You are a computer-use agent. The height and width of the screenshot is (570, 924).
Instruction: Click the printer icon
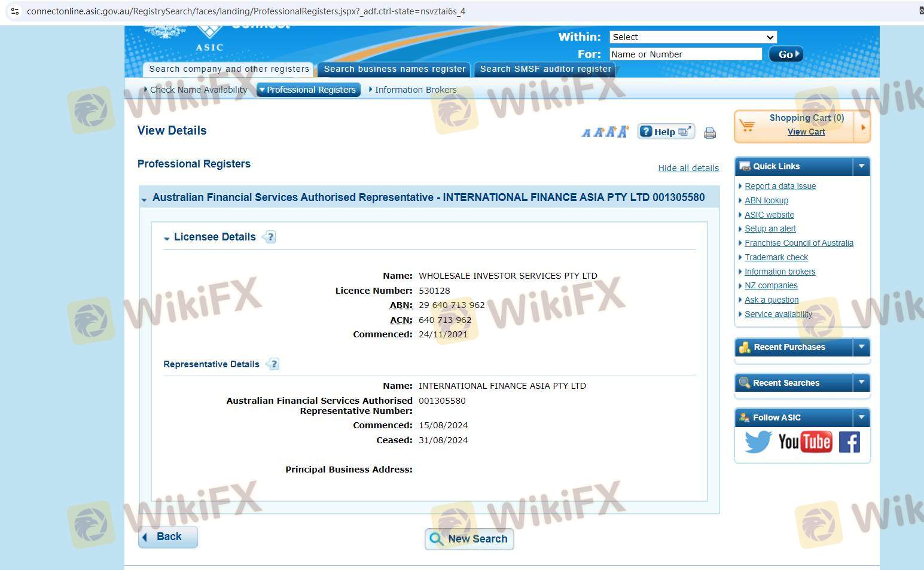click(x=710, y=133)
